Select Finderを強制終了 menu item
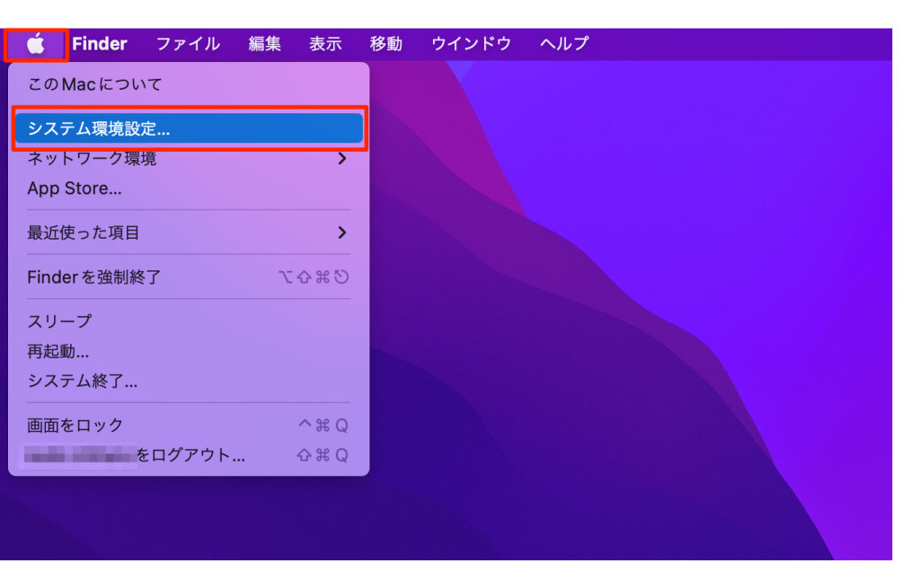920x588 pixels. pyautogui.click(x=94, y=277)
